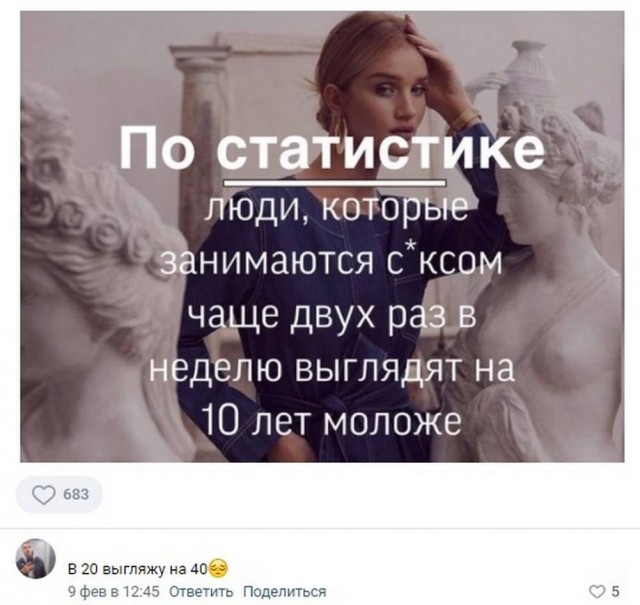
Task: Click the 683 likes counter
Action: click(76, 494)
